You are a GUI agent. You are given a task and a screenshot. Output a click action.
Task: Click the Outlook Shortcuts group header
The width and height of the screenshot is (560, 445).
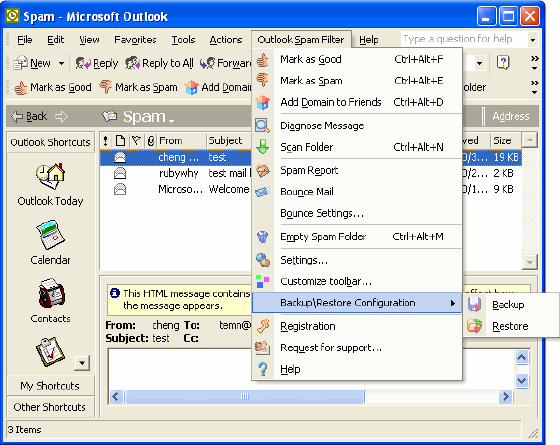pyautogui.click(x=50, y=142)
